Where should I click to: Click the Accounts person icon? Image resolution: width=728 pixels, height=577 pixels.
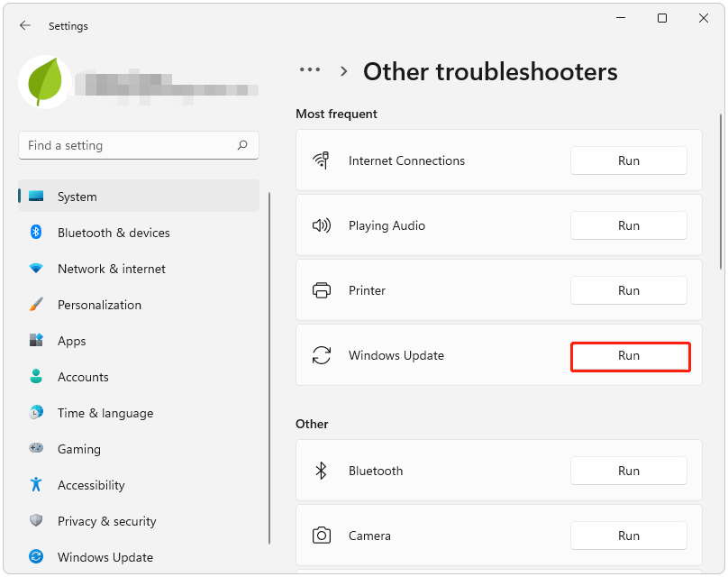tap(36, 376)
